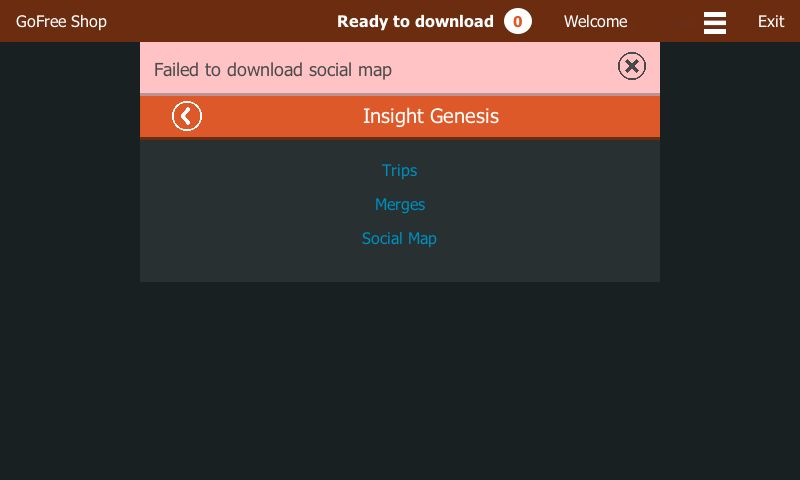Click the Insight Genesis header title

click(431, 116)
